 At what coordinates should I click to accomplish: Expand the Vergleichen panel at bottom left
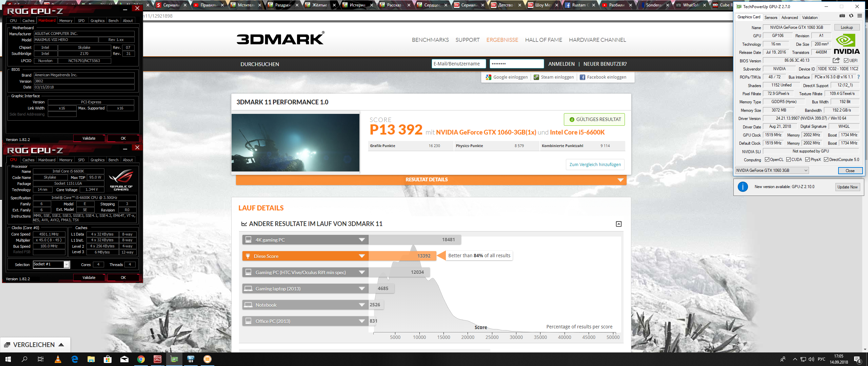click(x=35, y=345)
